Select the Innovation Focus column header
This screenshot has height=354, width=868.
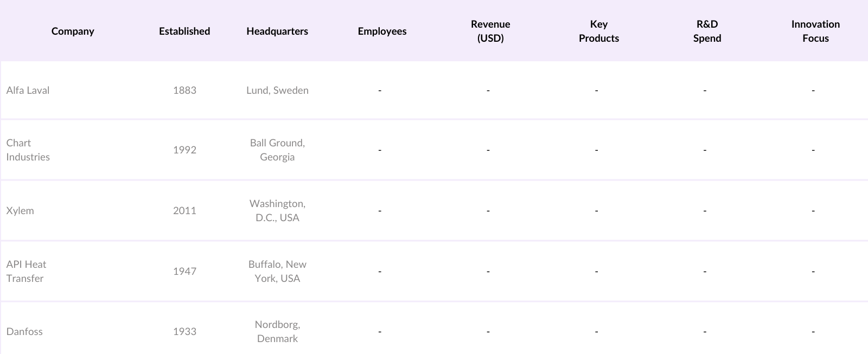pos(815,31)
